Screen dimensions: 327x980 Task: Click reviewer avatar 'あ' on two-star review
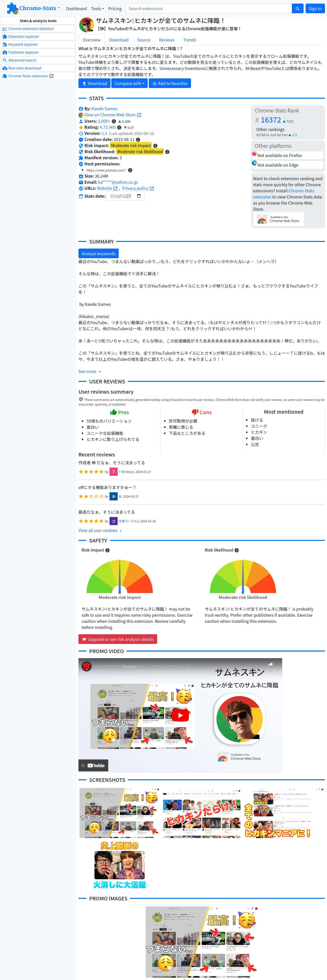pyautogui.click(x=113, y=496)
